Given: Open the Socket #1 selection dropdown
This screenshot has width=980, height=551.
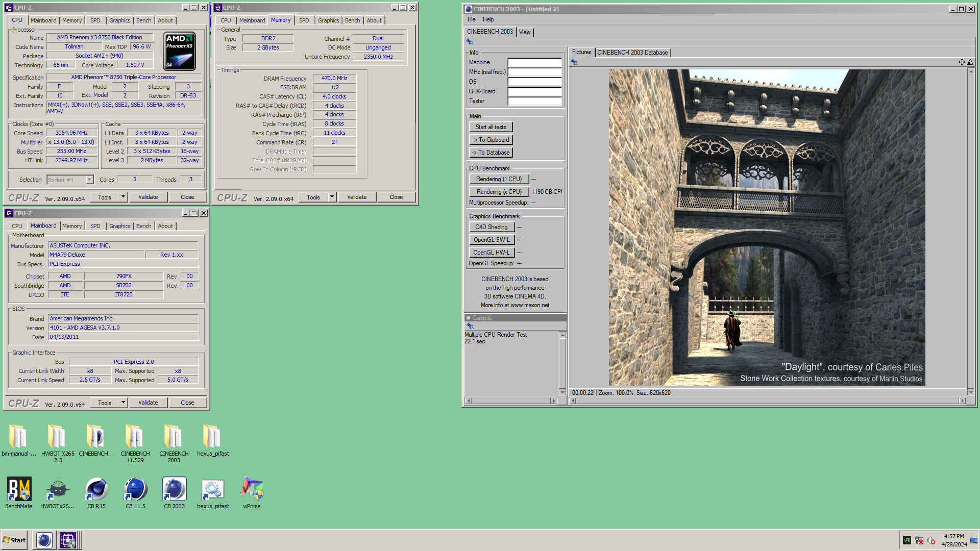Looking at the screenshot, I should coord(90,180).
